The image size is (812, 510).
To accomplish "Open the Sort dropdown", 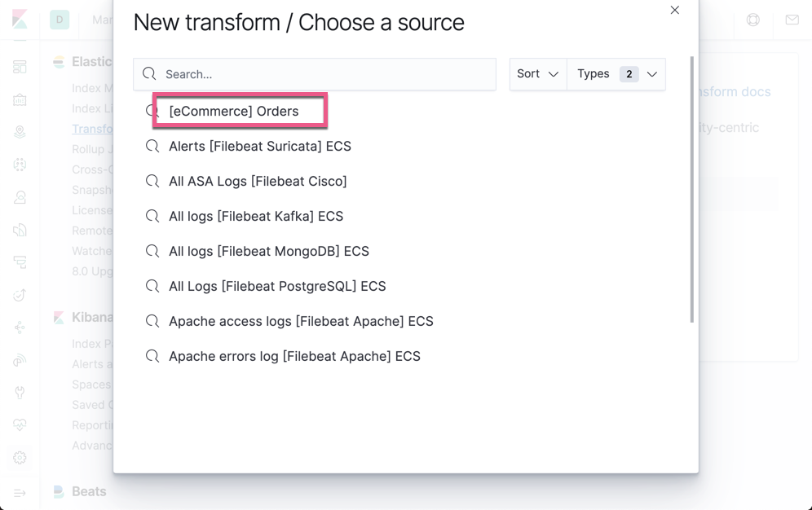I will [537, 74].
